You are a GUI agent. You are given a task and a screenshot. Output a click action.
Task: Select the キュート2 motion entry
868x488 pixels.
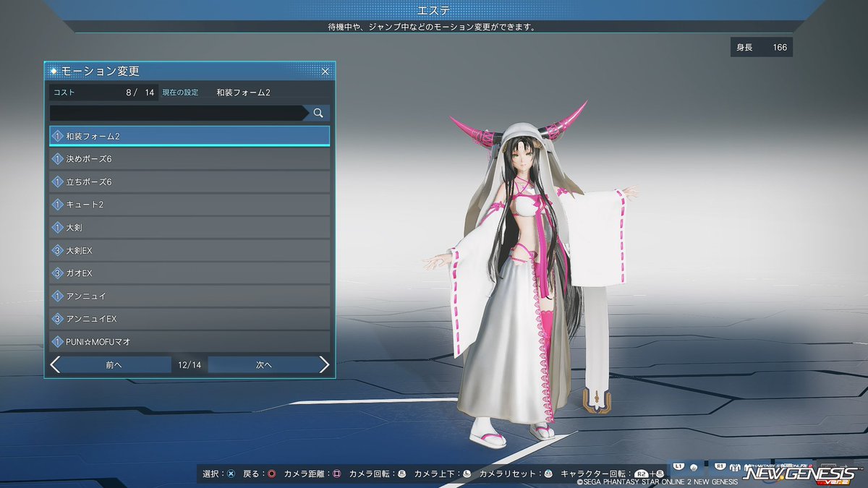[x=188, y=205]
